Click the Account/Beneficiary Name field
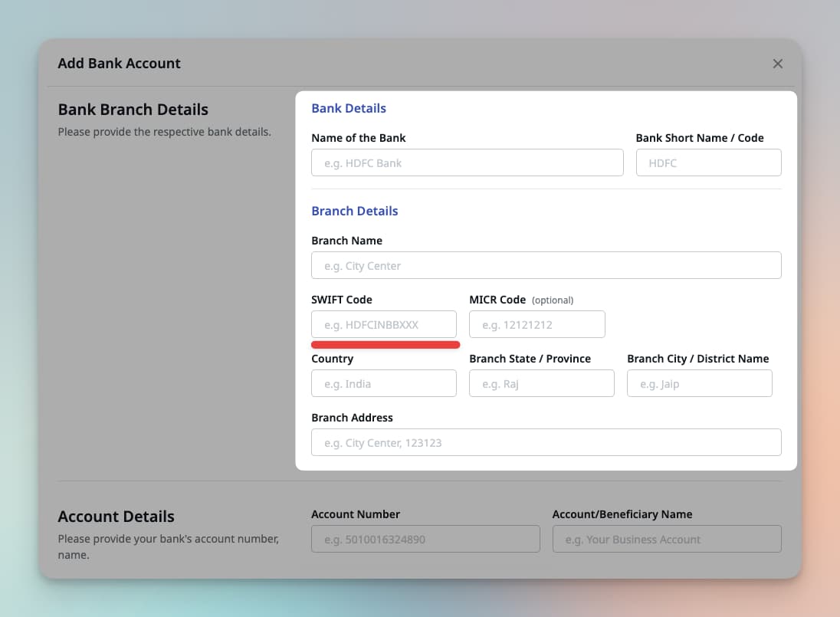The image size is (840, 617). [x=667, y=539]
